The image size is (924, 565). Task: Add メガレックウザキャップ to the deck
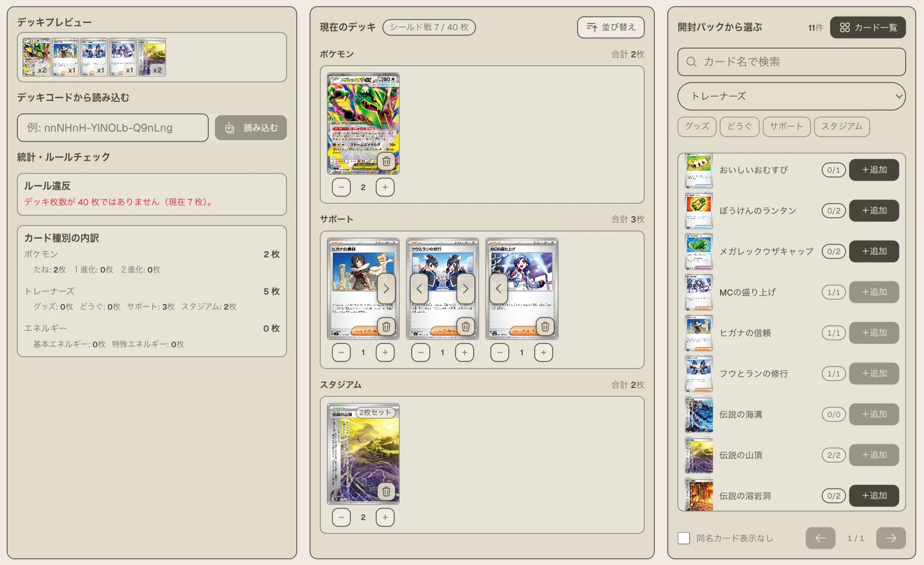[874, 251]
